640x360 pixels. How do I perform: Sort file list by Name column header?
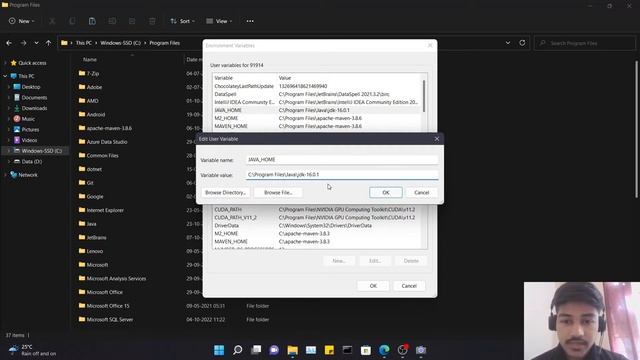pyautogui.click(x=90, y=60)
